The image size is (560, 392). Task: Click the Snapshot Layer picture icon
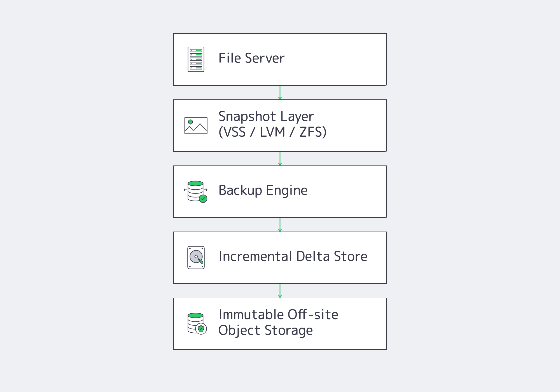pos(196,125)
